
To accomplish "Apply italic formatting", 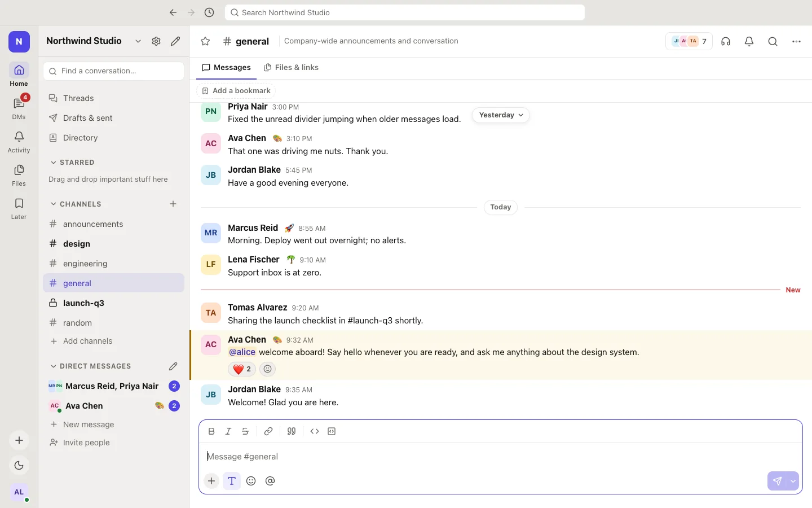I will (228, 431).
